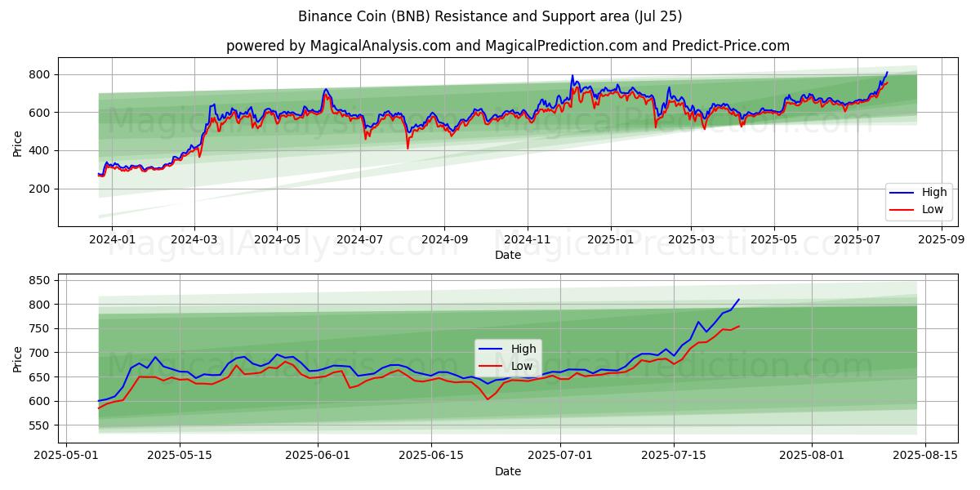
Task: Click the bottom chart y-axis value '700'
Action: (x=41, y=353)
